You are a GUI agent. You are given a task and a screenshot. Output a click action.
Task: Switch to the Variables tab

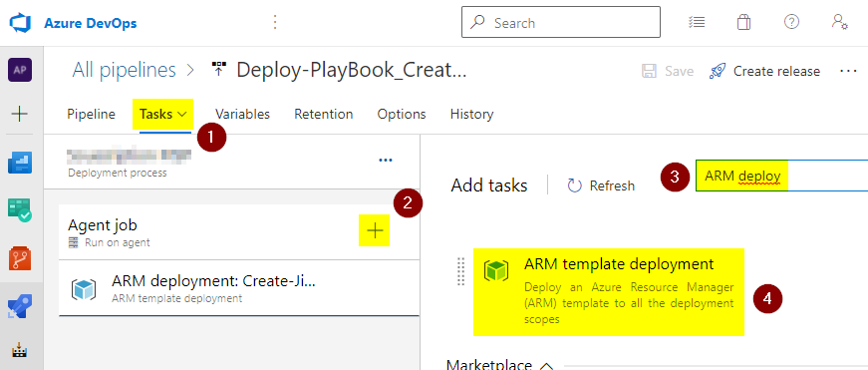tap(242, 114)
